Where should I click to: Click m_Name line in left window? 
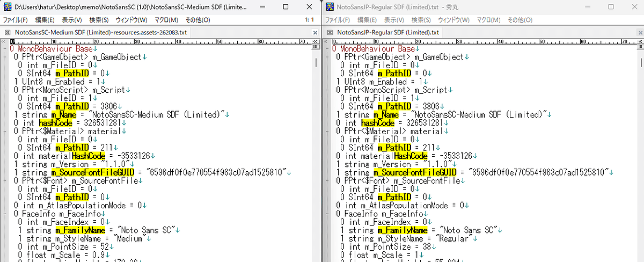click(x=121, y=114)
